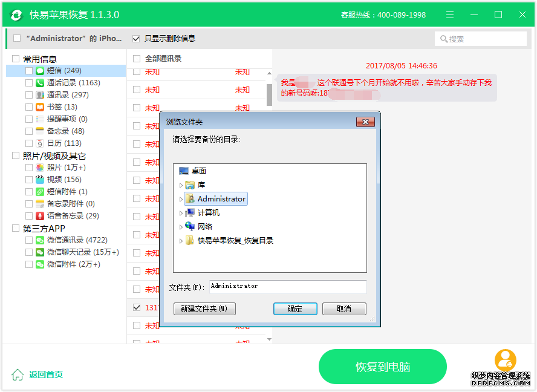Toggle the show deleted info only checkbox
This screenshot has width=537, height=392.
(136, 38)
